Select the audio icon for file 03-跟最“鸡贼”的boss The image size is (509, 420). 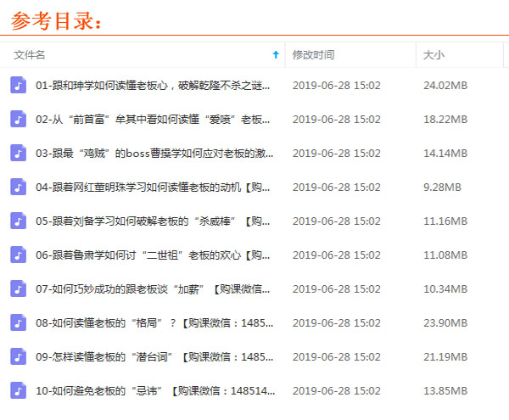(x=18, y=153)
